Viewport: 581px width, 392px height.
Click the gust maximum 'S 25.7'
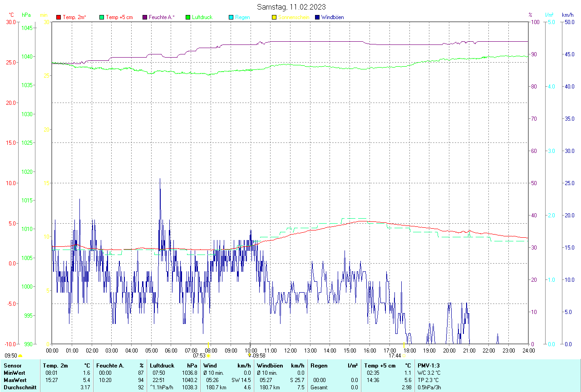tap(296, 380)
